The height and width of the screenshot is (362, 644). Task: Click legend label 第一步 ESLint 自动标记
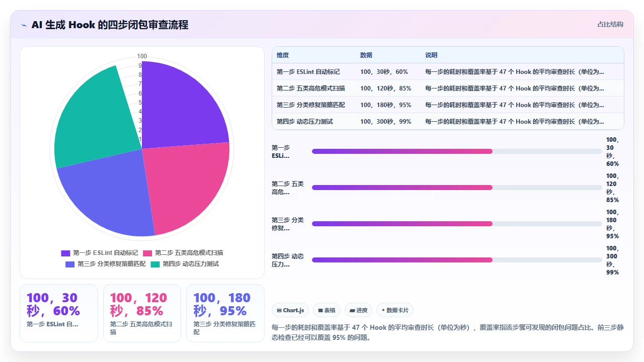pyautogui.click(x=105, y=253)
